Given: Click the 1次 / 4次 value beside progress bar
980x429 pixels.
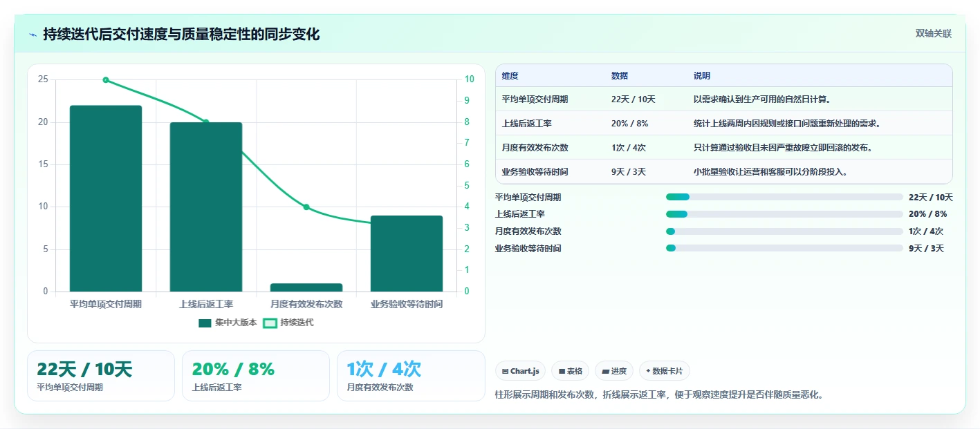Looking at the screenshot, I should click(926, 231).
